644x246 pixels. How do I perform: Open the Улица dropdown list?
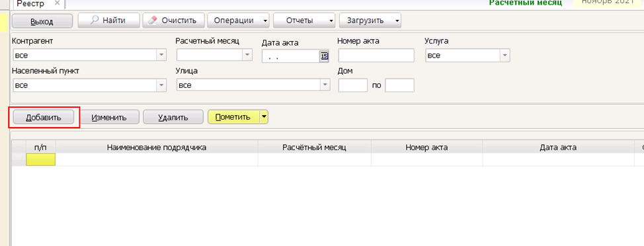point(325,85)
